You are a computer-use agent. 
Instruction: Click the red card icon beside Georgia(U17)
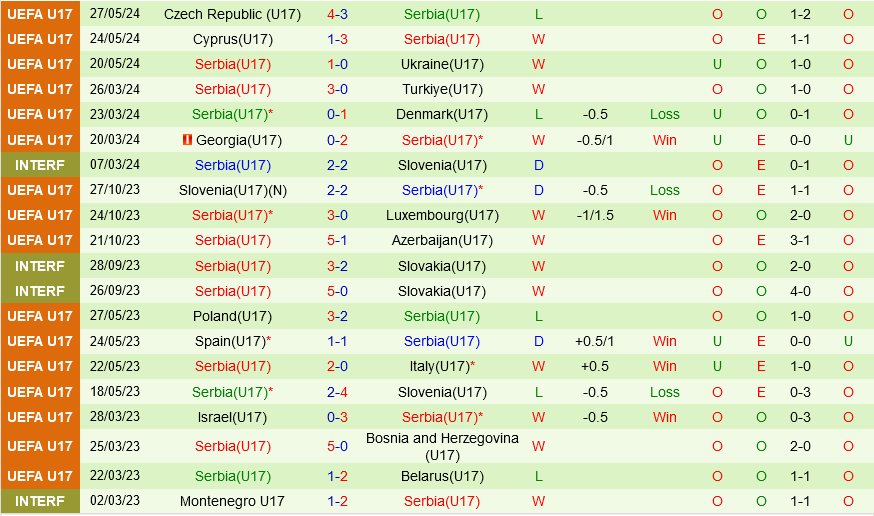click(187, 140)
